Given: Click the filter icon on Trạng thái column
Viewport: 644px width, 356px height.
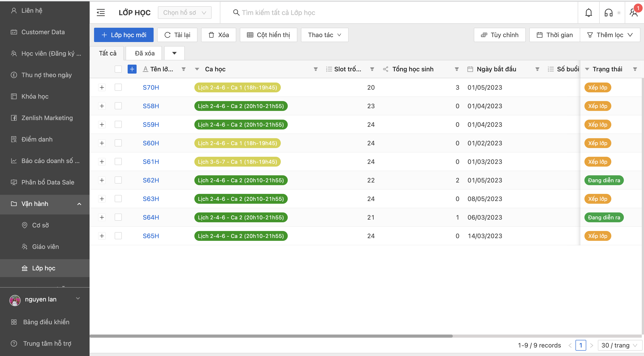Looking at the screenshot, I should point(635,69).
